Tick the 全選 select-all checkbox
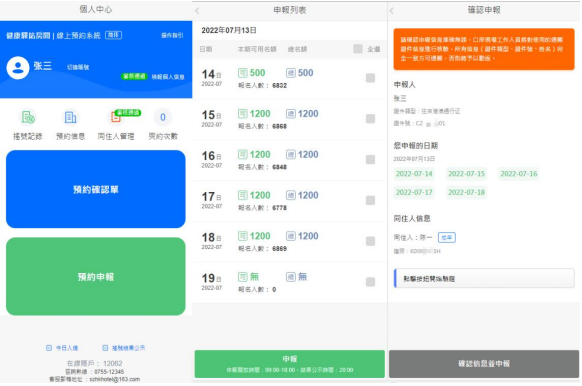The height and width of the screenshot is (386, 582). click(358, 49)
